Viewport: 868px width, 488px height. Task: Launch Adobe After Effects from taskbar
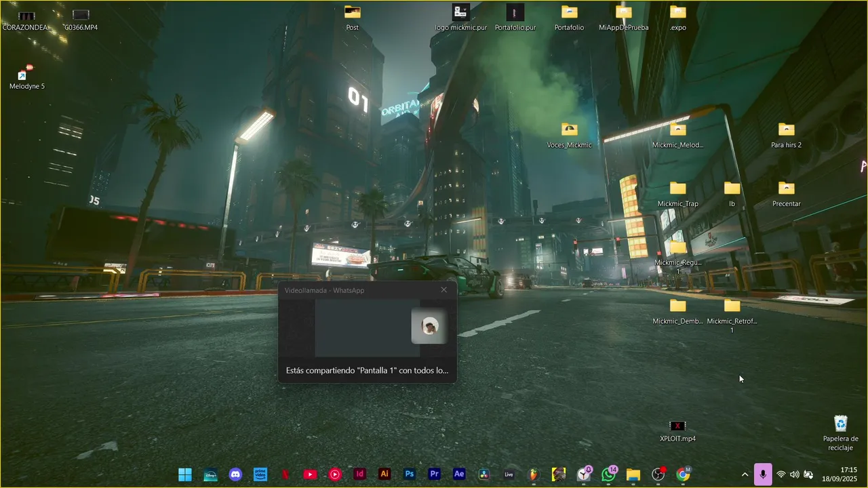459,474
